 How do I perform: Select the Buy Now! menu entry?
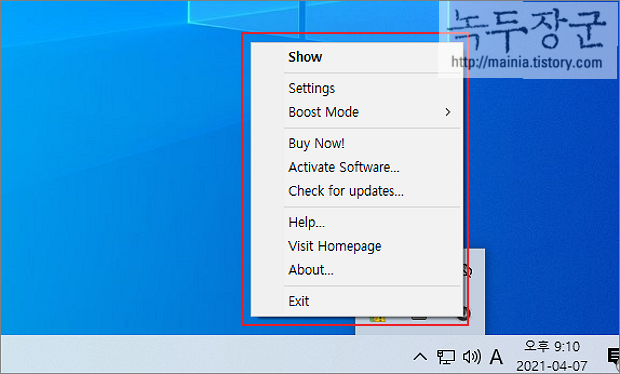pos(357,143)
